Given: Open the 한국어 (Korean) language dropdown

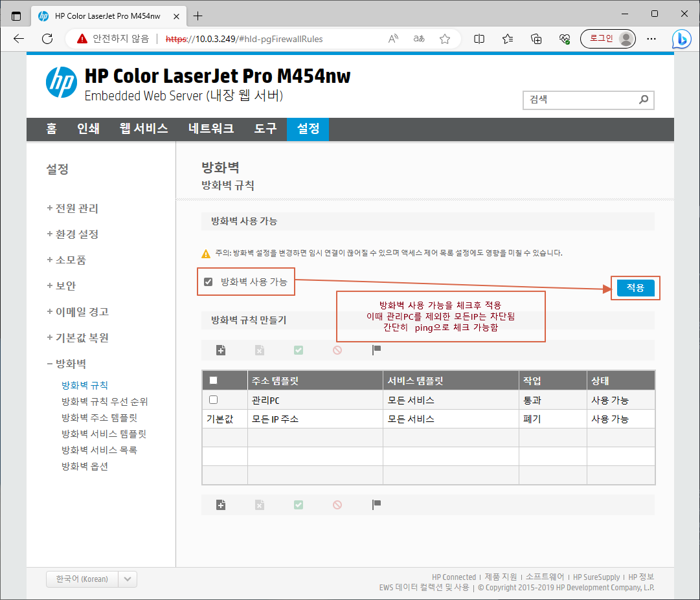Looking at the screenshot, I should coord(91,579).
